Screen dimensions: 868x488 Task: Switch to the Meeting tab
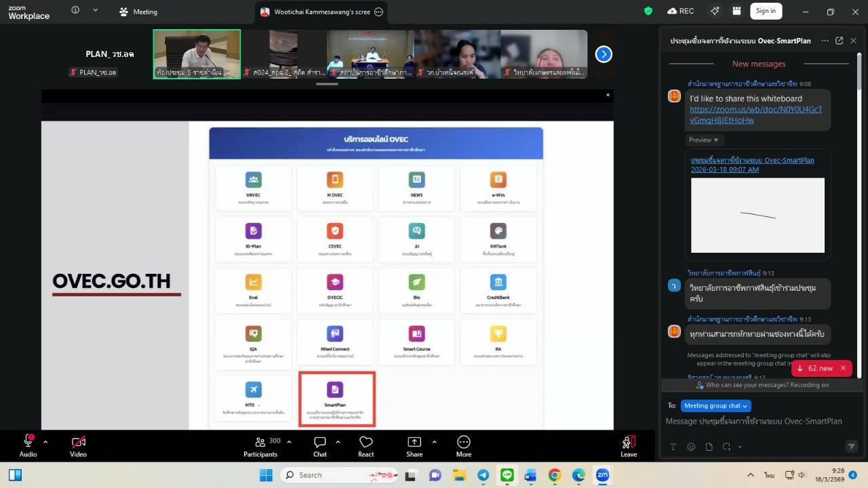point(138,12)
